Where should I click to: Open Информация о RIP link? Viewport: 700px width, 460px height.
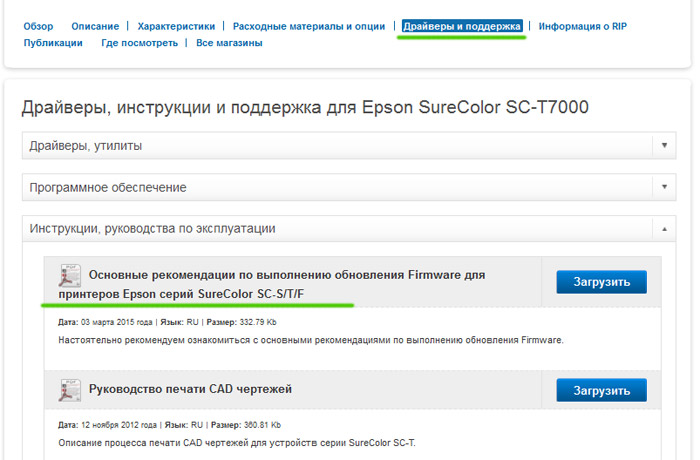click(x=583, y=26)
